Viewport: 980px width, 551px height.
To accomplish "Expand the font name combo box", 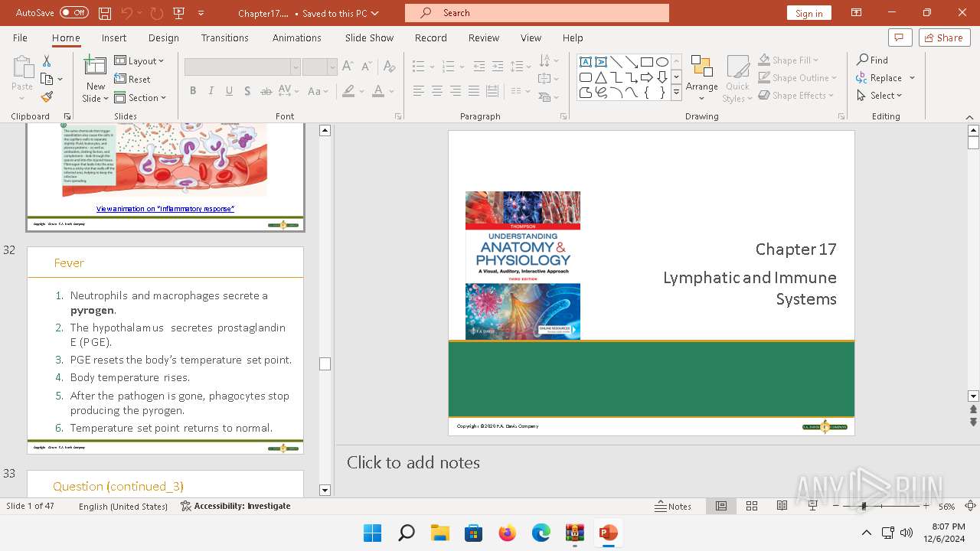I will point(295,67).
